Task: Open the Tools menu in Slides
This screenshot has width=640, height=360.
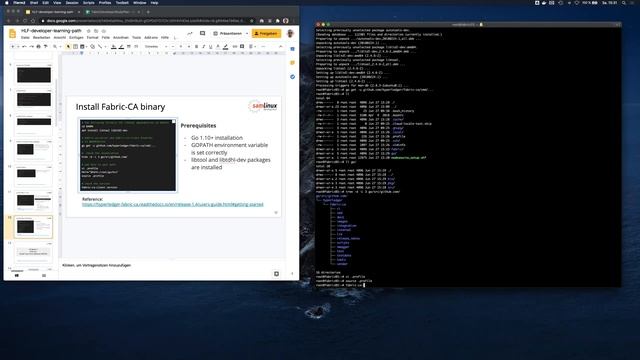Action: (x=136, y=38)
